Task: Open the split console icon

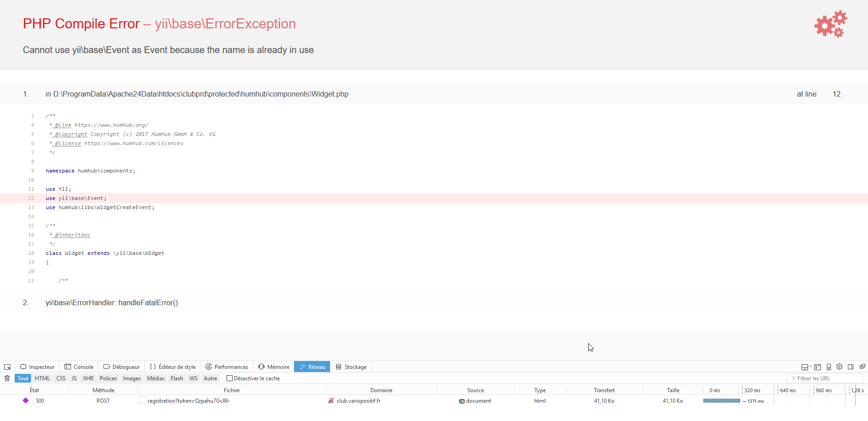Action: coord(818,367)
